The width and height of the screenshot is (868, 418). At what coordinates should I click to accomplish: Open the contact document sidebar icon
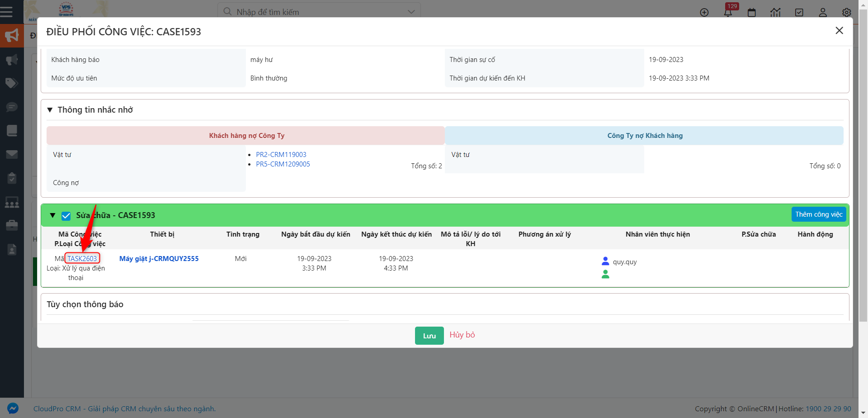pyautogui.click(x=12, y=249)
